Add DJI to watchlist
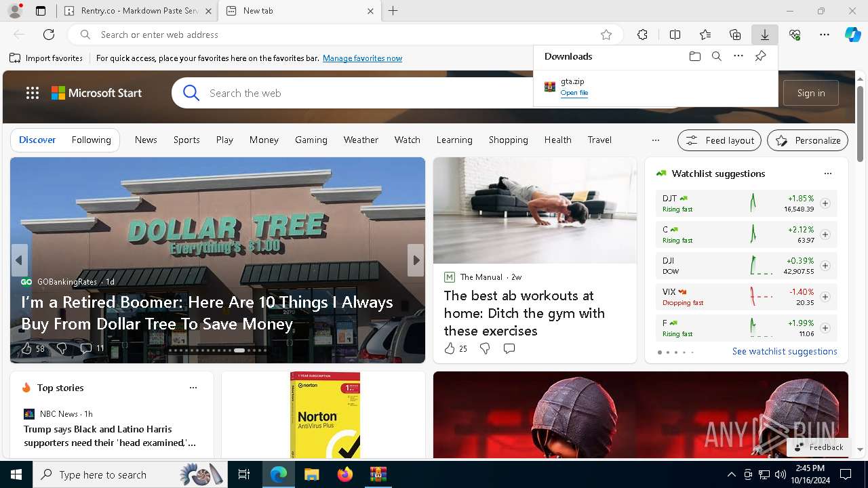This screenshot has width=868, height=488. point(825,266)
